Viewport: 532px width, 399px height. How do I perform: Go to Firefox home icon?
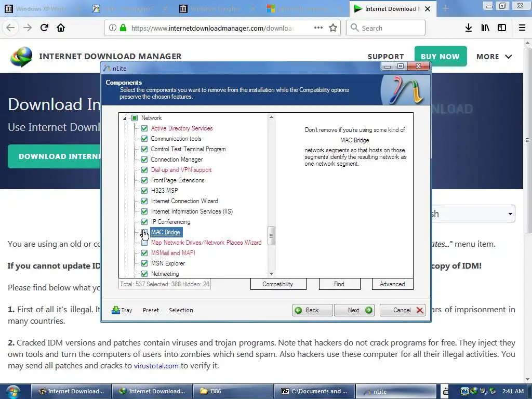(61, 28)
